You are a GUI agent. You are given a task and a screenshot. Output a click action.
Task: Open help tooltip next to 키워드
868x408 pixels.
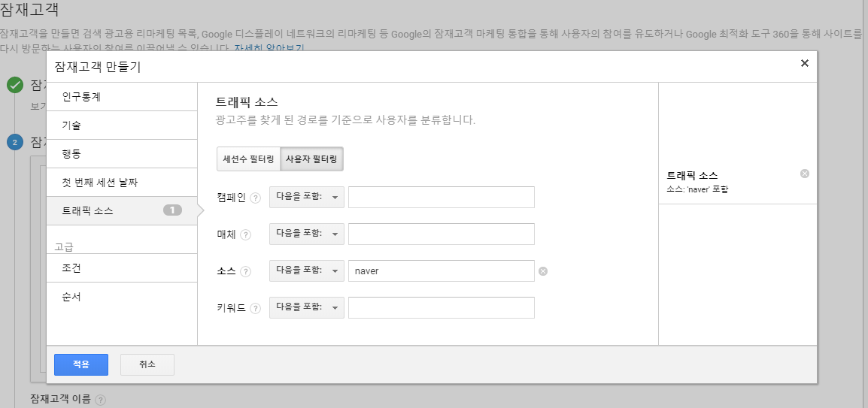pyautogui.click(x=255, y=309)
